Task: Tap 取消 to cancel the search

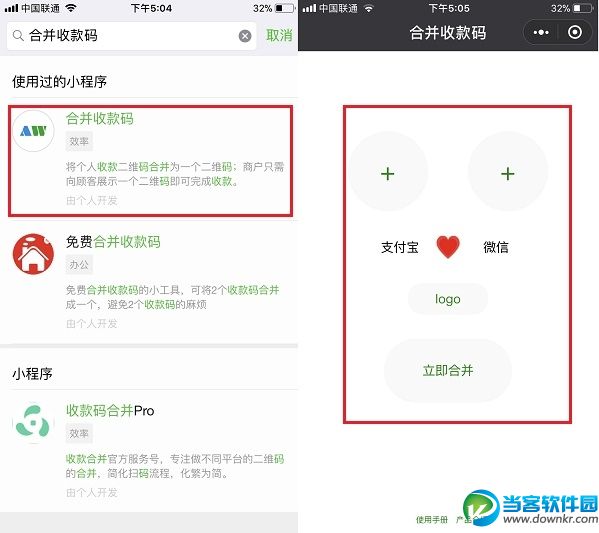Action: [279, 36]
